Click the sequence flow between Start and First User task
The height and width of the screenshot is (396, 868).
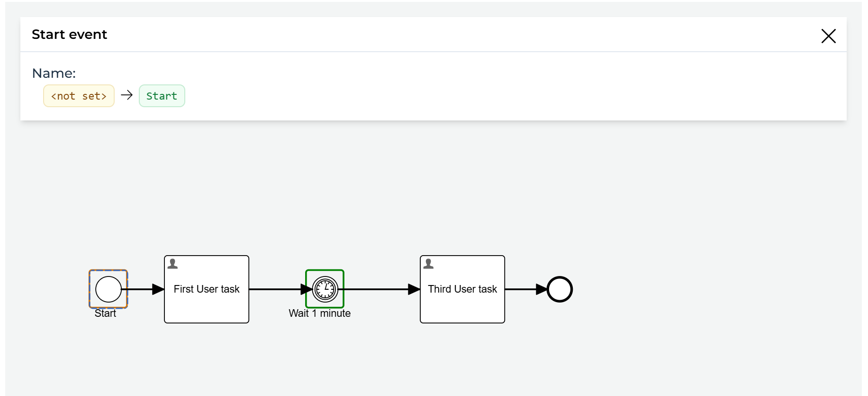point(142,289)
